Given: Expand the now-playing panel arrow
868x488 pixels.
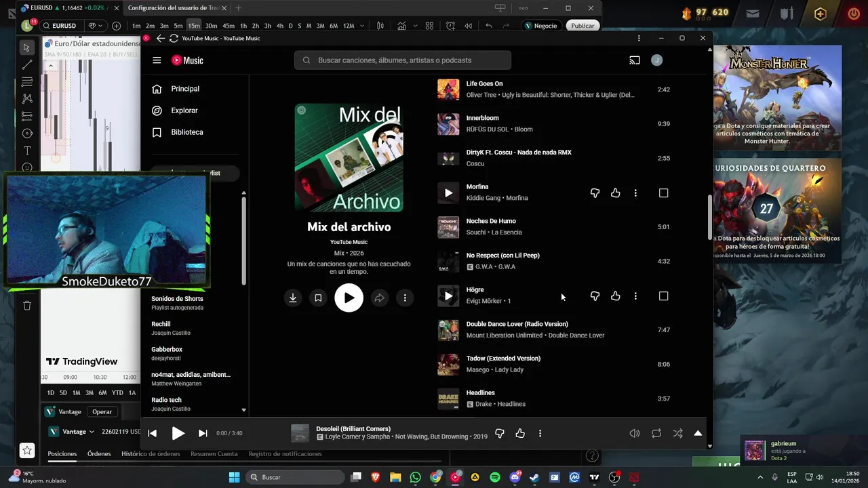Looking at the screenshot, I should pos(698,433).
